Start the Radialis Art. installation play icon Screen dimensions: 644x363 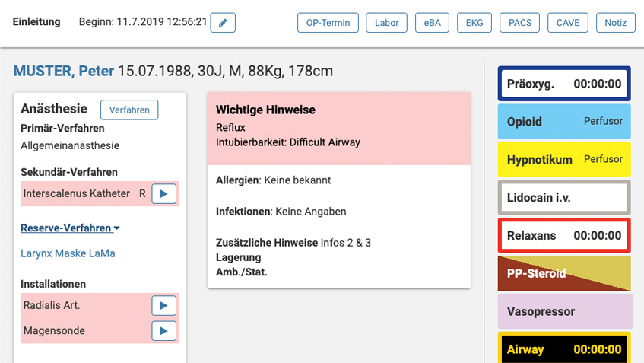click(163, 306)
